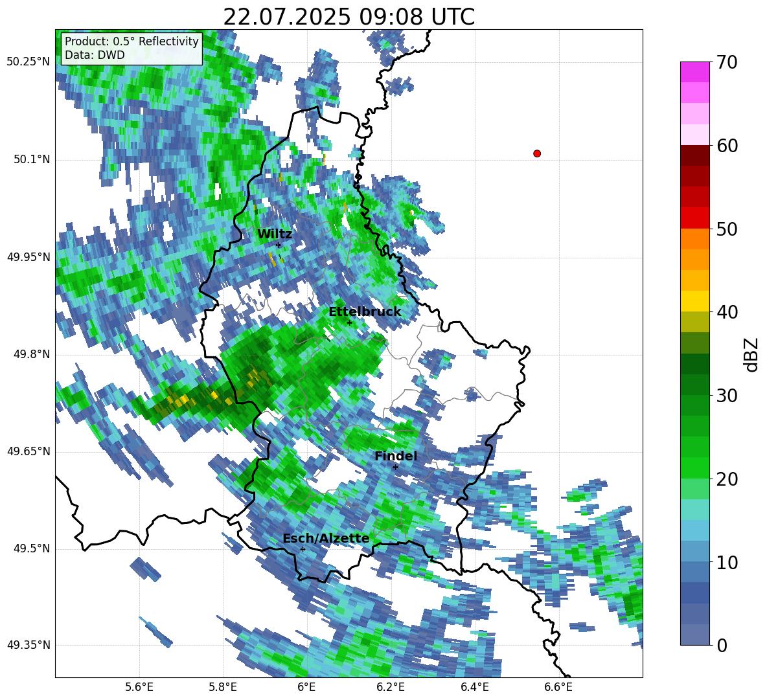Click the yellow band just above 40 dBZ
The width and height of the screenshot is (767, 700).
point(694,301)
